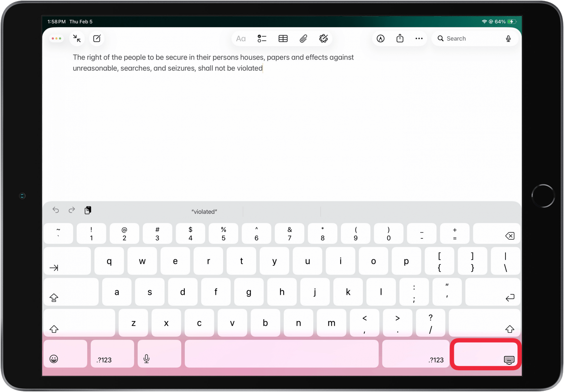The height and width of the screenshot is (392, 564).
Task: Tap the colon semicolon key
Action: pos(414,292)
